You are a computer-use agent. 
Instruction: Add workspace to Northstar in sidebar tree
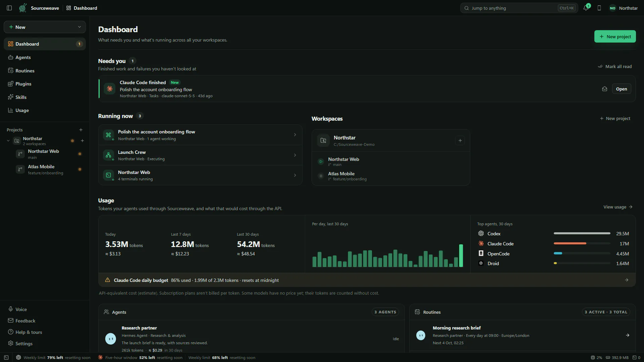coord(82,141)
